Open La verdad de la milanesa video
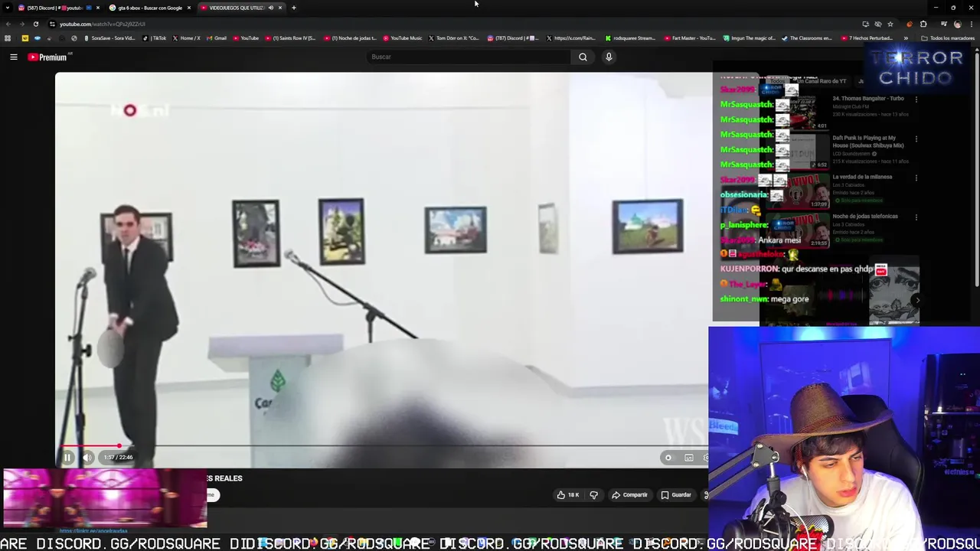This screenshot has width=980, height=551. [862, 177]
